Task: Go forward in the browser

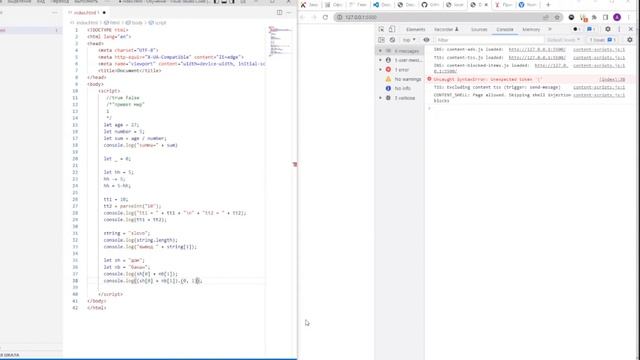Action: click(x=314, y=17)
